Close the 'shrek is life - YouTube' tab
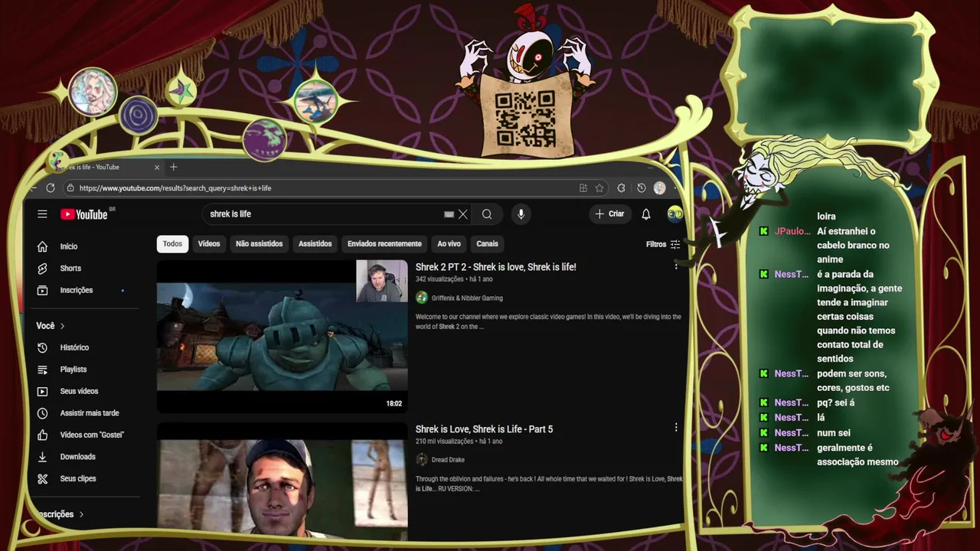 (x=157, y=167)
